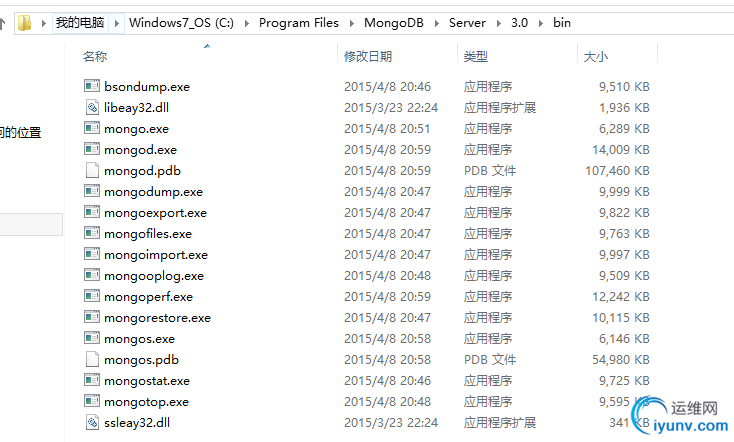
Task: Select the file name bsondump.exe
Action: (x=147, y=87)
